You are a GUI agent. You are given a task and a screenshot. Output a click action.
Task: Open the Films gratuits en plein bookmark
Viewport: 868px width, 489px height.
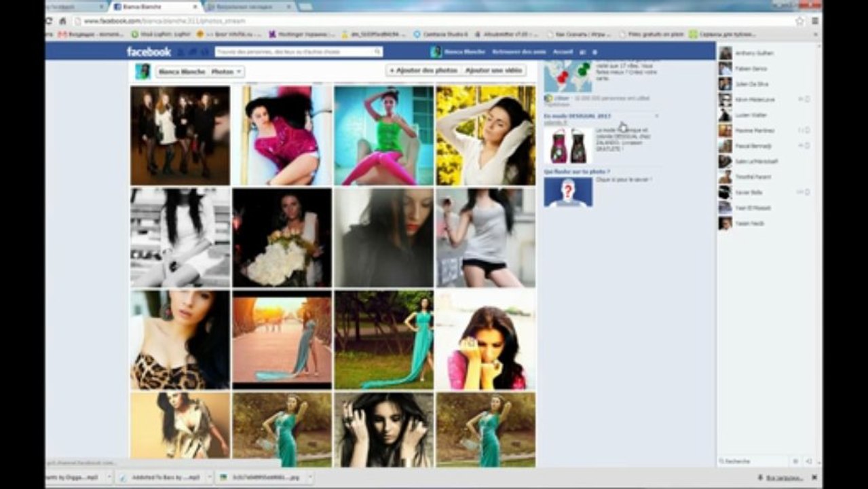click(652, 34)
